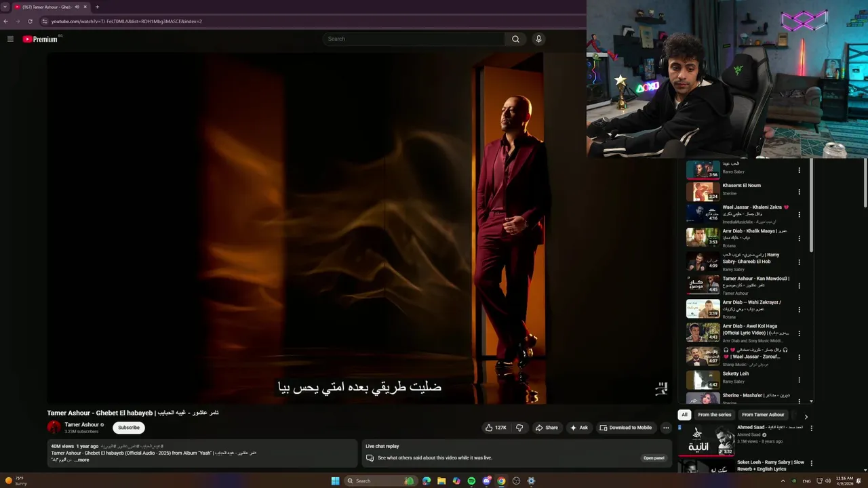Screen dimensions: 868x488
Task: Open the ENG language indicator
Action: [806, 481]
